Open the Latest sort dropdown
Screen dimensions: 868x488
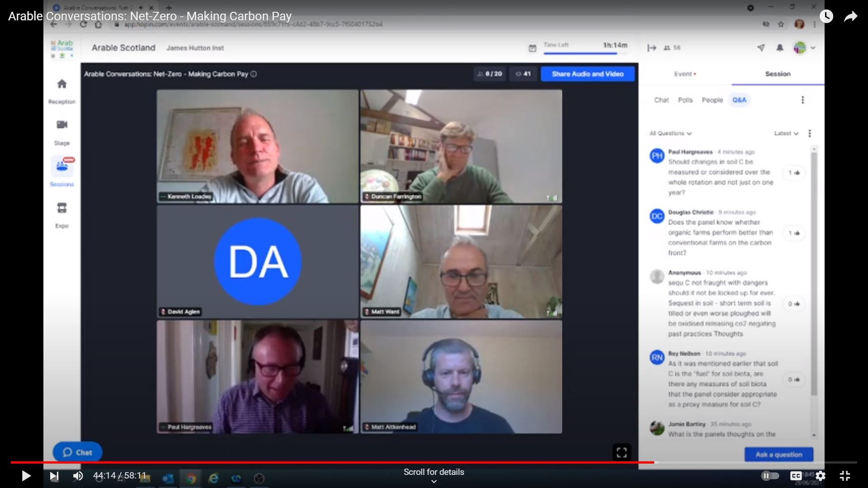[x=787, y=133]
